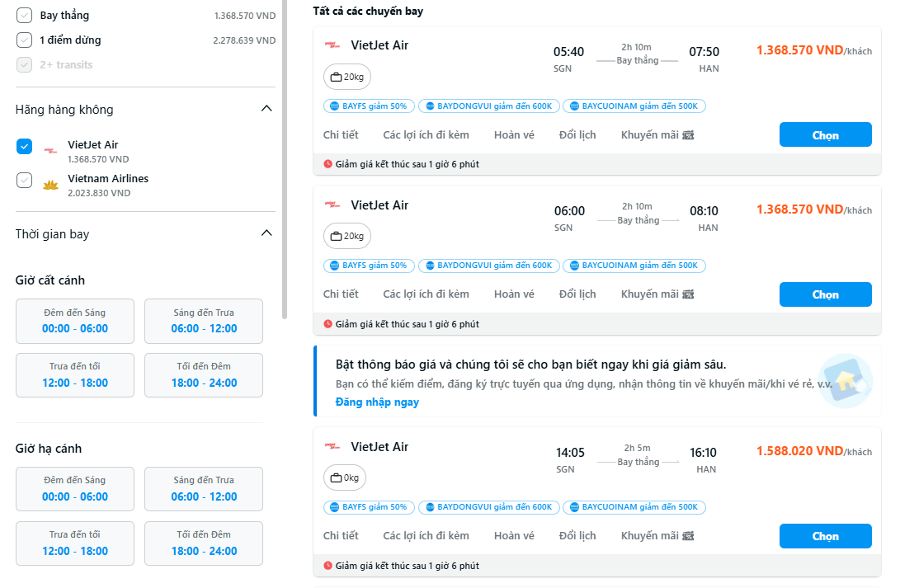Click the sale icon next to Khuyến mãi
This screenshot has height=588, width=900.
point(689,134)
